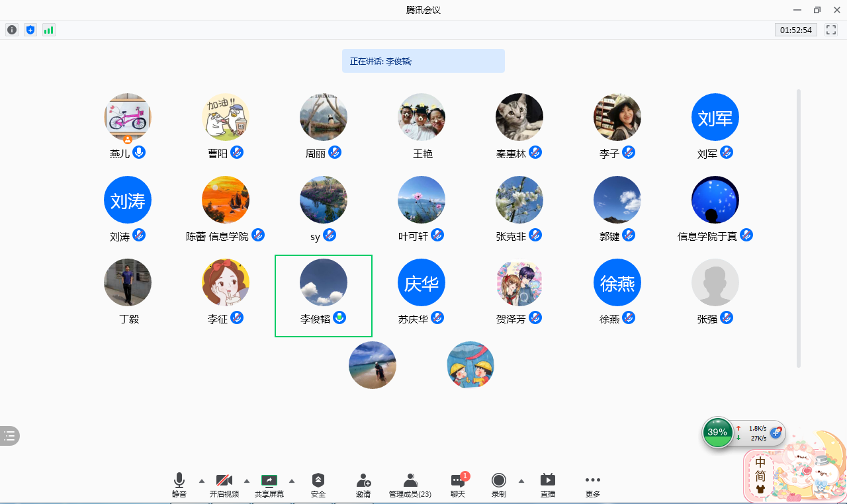Select 李俊韬's highlighted avatar tile
847x504 pixels.
pyautogui.click(x=324, y=295)
